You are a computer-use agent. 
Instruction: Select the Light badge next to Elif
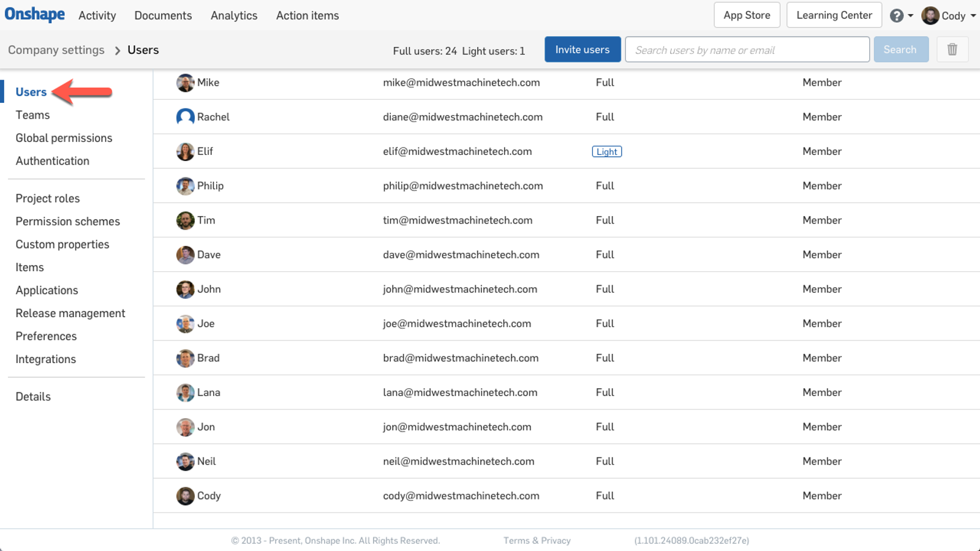click(x=606, y=151)
